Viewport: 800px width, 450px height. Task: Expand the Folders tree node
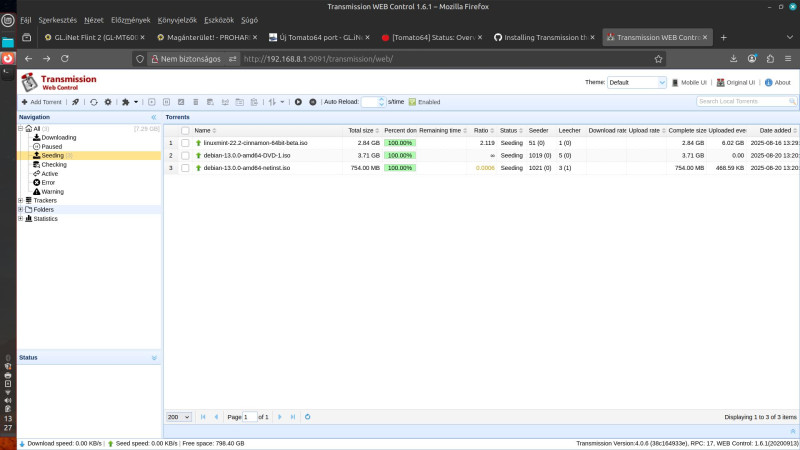click(20, 209)
